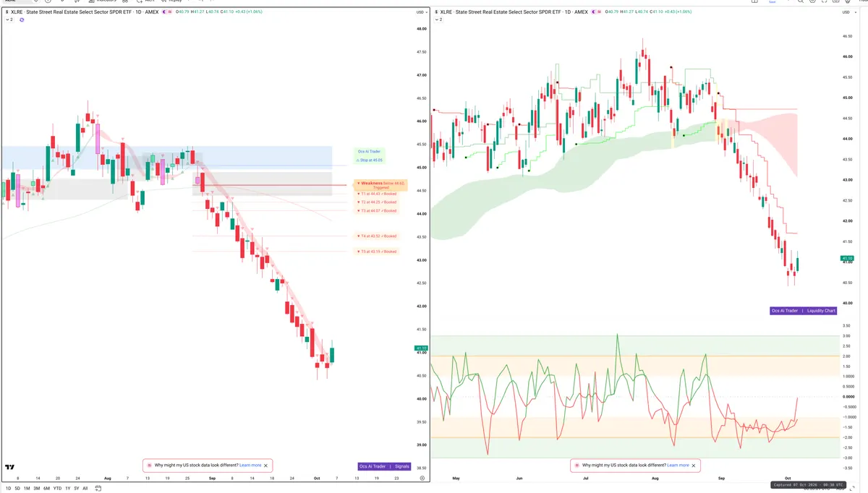Open the USD currency dropdown in left chart

pyautogui.click(x=420, y=12)
